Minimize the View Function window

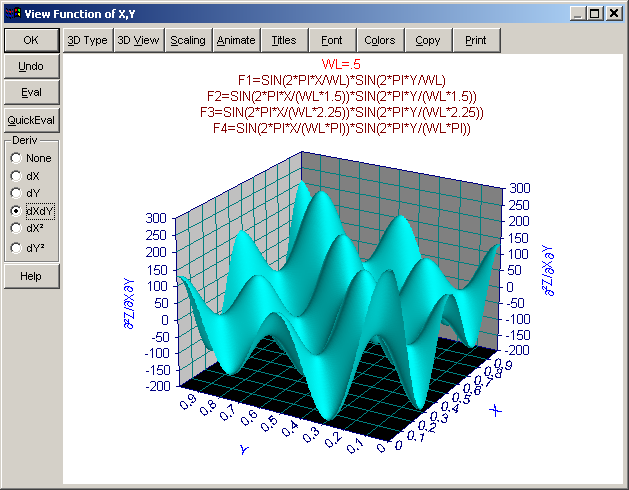(578, 14)
